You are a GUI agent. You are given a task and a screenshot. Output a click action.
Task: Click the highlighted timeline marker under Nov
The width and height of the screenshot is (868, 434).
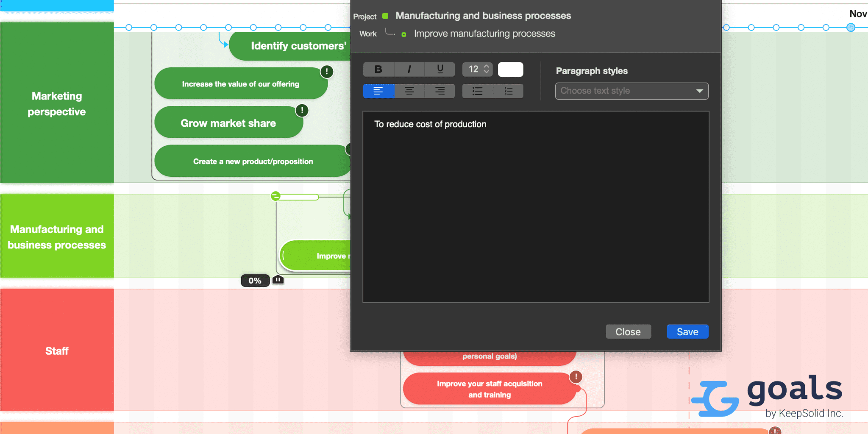pos(851,28)
